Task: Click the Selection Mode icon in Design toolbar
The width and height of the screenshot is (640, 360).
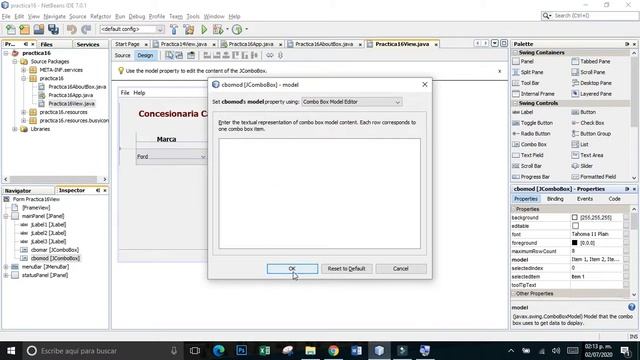Action: pyautogui.click(x=169, y=55)
